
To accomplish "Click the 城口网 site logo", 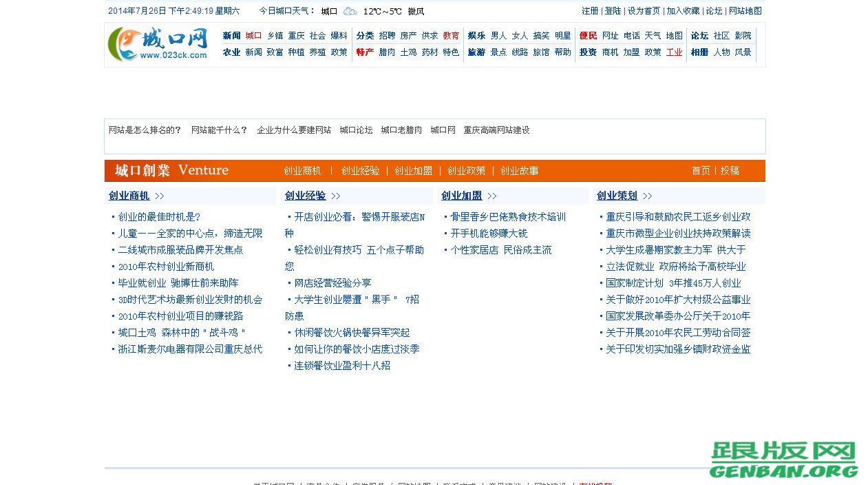I will click(x=160, y=43).
